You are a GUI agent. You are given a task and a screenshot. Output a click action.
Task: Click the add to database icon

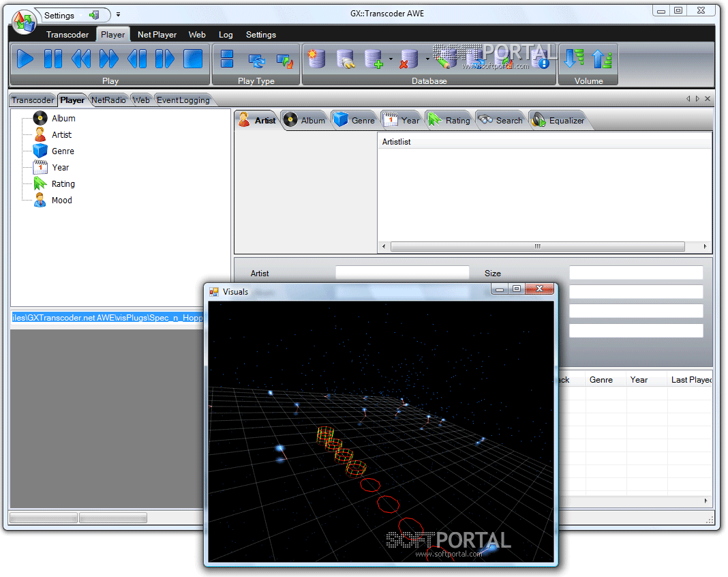[x=374, y=59]
